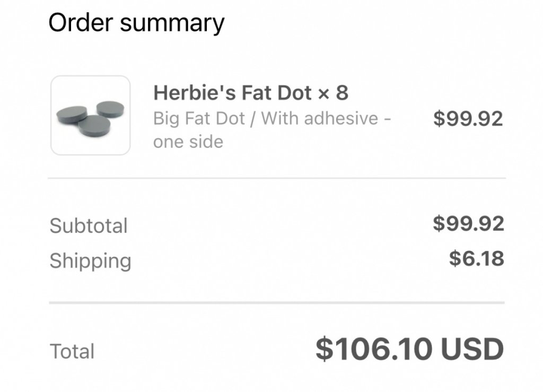The image size is (543, 392).
Task: Click the × 8 quantity indicator
Action: [x=333, y=93]
